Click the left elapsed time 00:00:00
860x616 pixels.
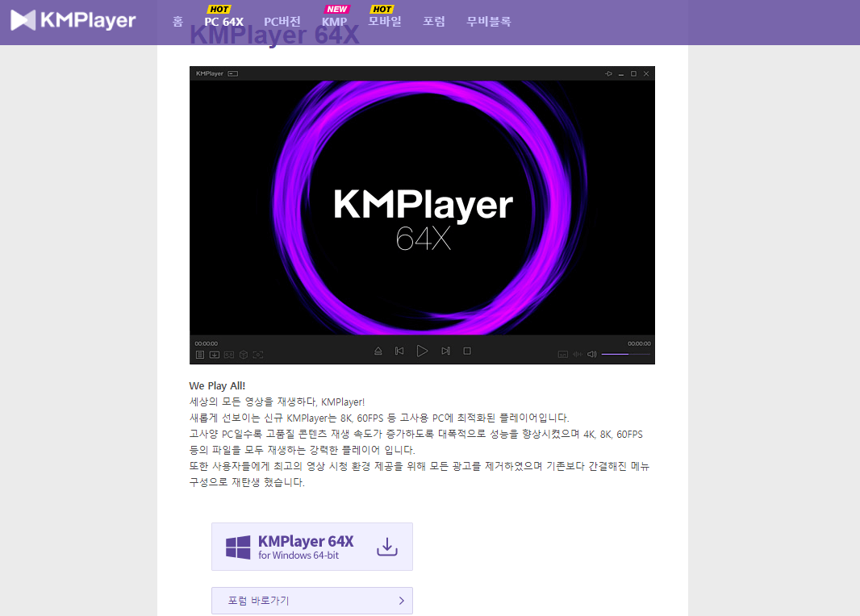pyautogui.click(x=207, y=343)
